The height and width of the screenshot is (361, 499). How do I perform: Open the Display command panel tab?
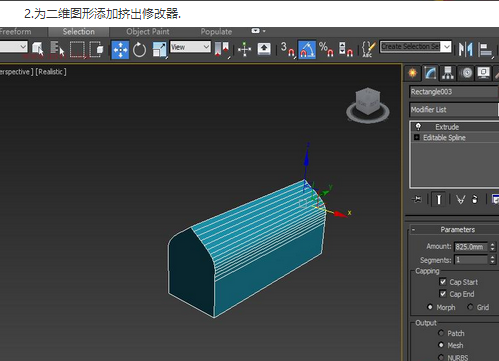click(x=484, y=73)
